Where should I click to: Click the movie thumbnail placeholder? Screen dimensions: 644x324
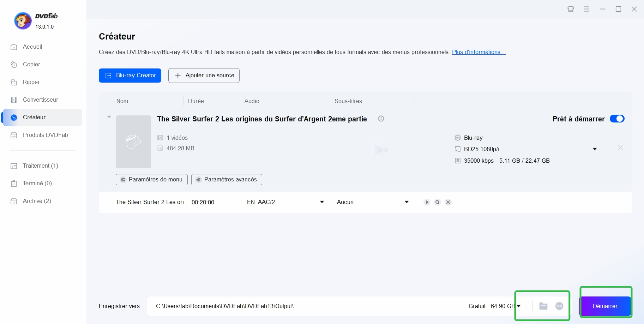click(133, 142)
